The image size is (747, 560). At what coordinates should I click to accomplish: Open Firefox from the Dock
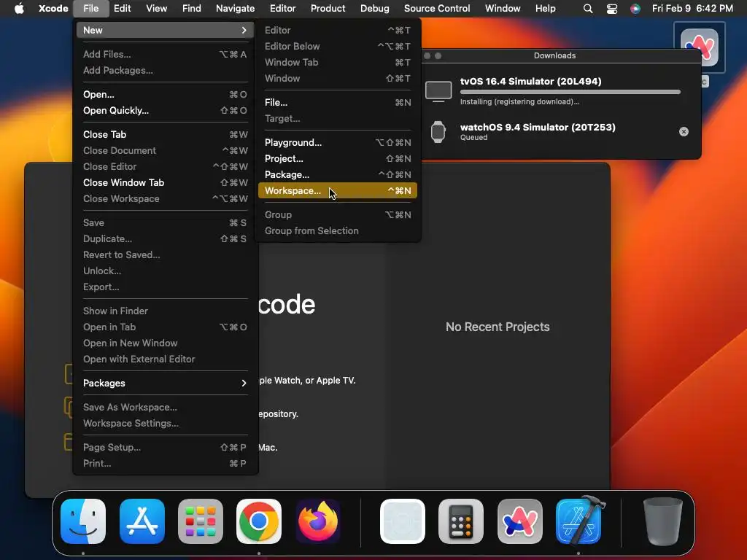point(318,521)
